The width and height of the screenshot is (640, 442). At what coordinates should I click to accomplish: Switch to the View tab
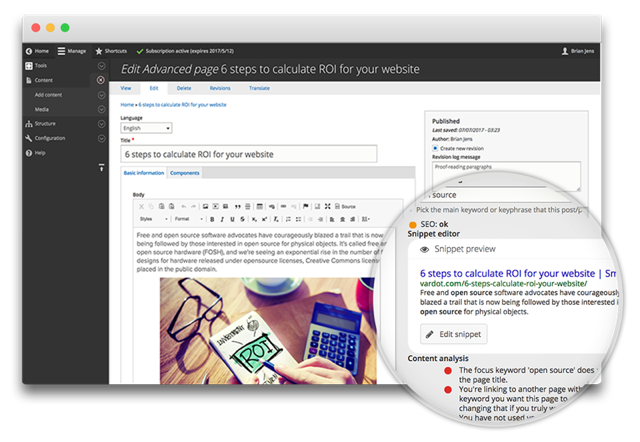click(126, 88)
